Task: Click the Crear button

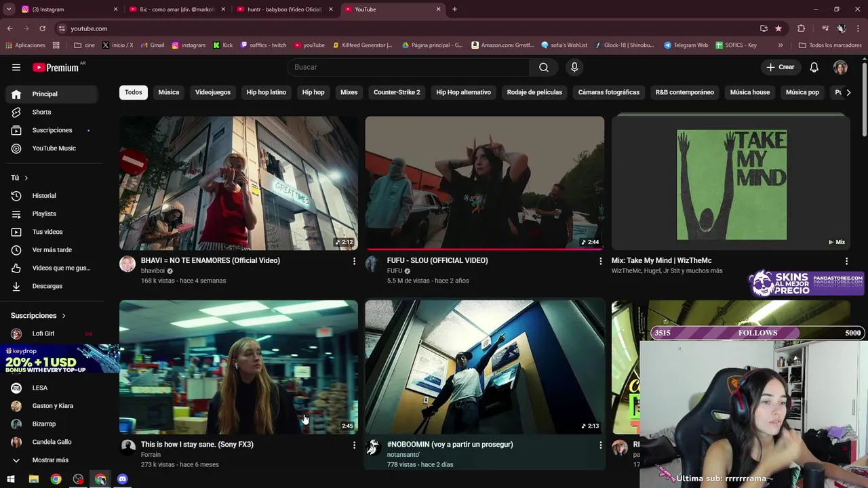Action: tap(780, 67)
